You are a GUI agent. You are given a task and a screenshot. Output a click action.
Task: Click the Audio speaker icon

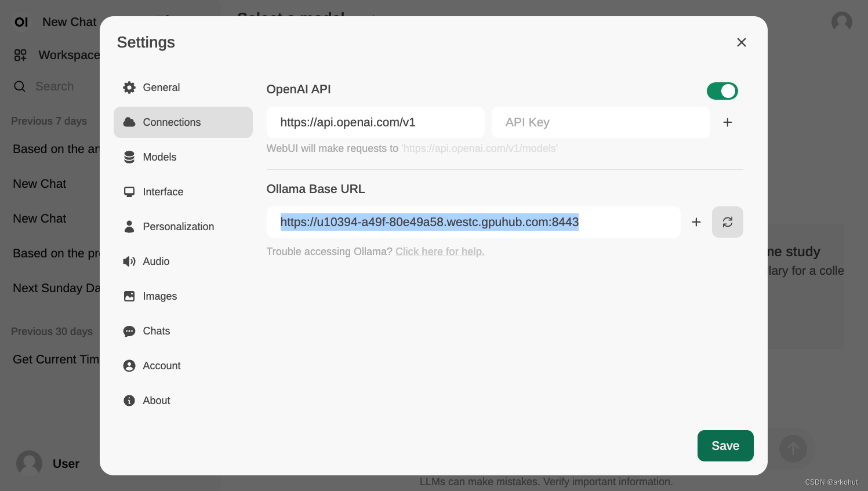tap(129, 261)
